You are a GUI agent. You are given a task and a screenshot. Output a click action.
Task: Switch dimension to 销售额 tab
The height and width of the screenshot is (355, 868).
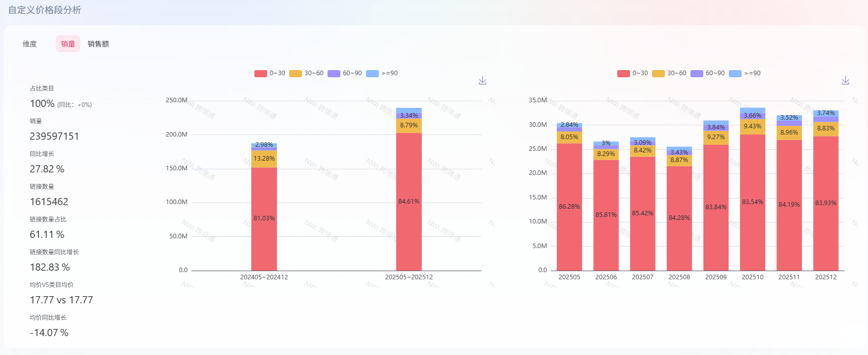(x=98, y=44)
